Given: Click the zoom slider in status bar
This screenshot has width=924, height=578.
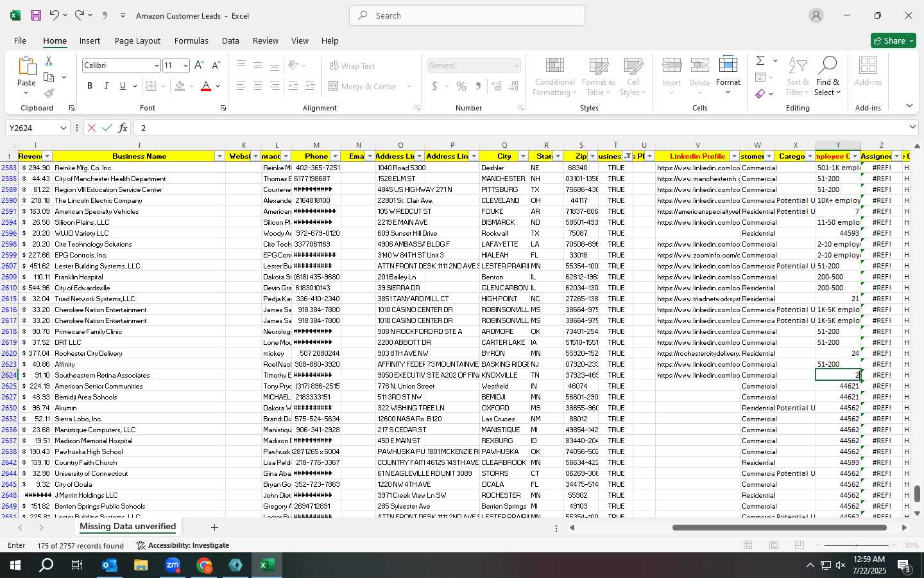Looking at the screenshot, I should pos(857,545).
